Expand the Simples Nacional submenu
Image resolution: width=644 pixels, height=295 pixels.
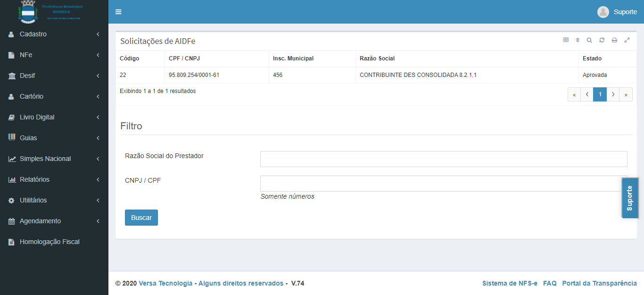54,159
